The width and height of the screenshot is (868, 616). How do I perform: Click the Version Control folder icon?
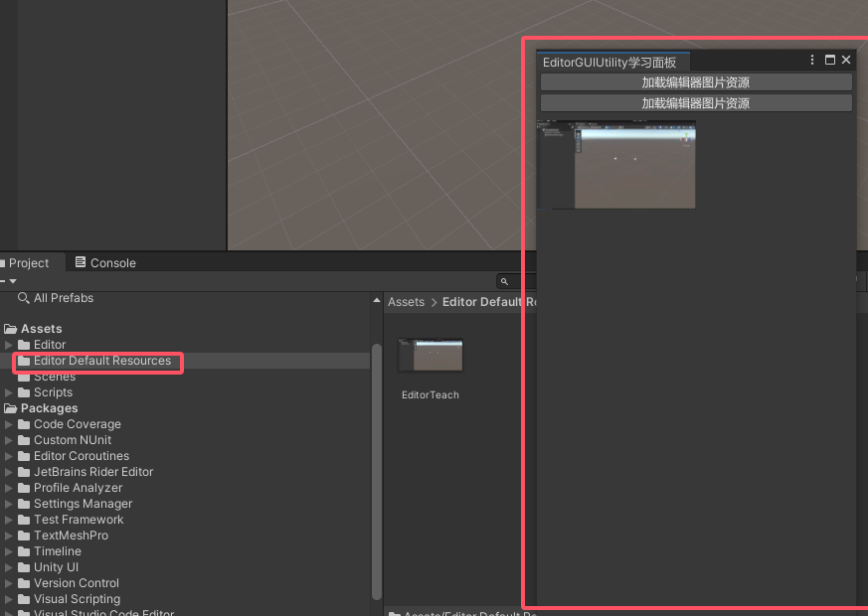26,583
